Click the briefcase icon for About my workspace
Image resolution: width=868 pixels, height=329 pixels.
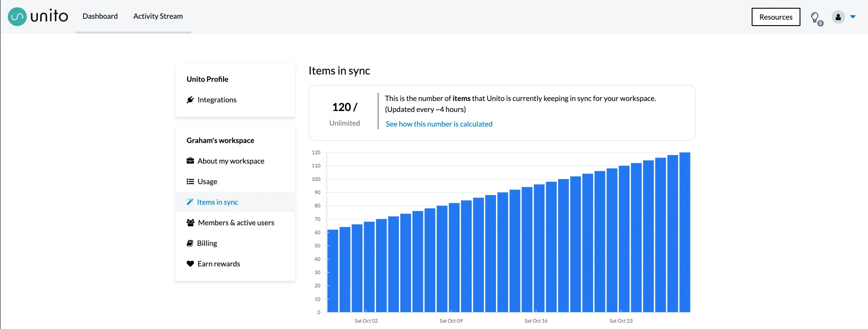click(190, 161)
